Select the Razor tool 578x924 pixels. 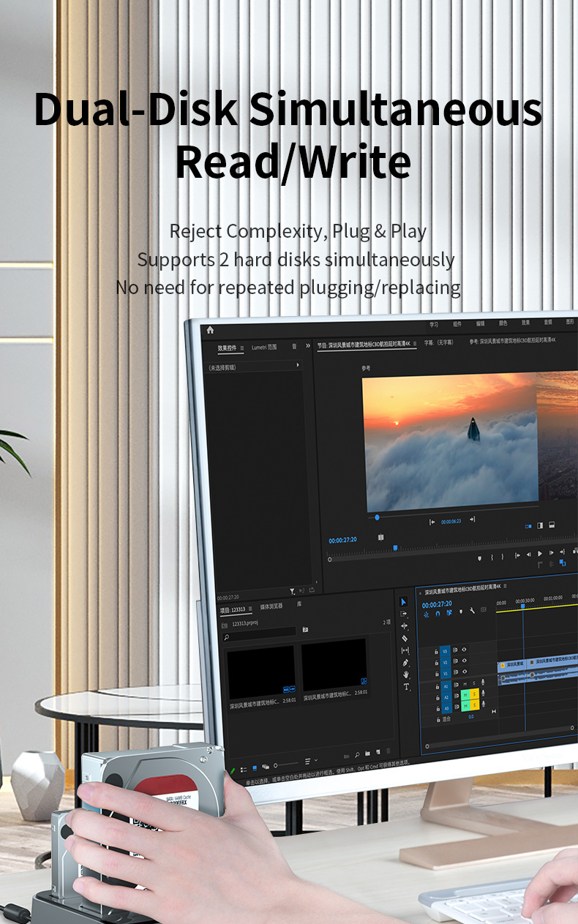point(405,638)
